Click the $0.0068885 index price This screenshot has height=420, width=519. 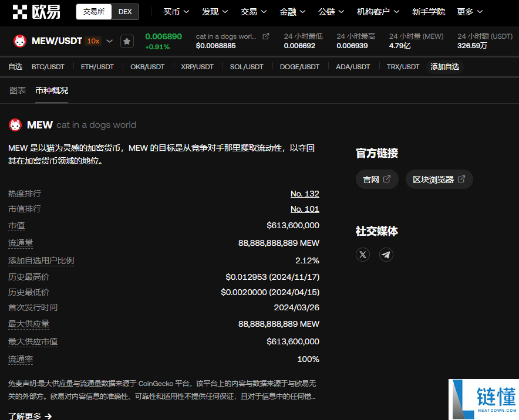coord(216,46)
